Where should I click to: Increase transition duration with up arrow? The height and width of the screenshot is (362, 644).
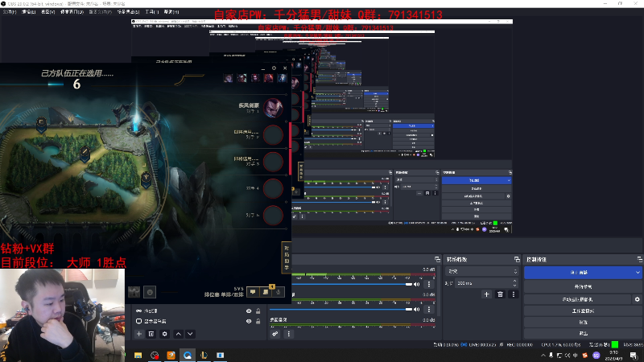pos(514,281)
